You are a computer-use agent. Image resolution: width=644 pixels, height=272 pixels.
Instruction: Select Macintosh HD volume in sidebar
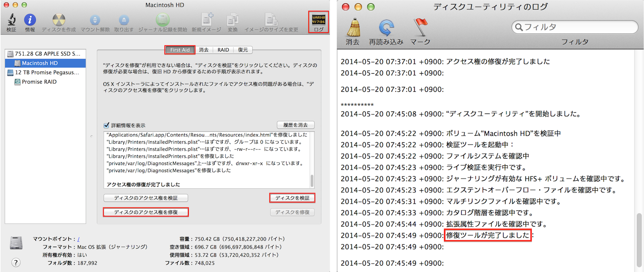click(x=45, y=63)
